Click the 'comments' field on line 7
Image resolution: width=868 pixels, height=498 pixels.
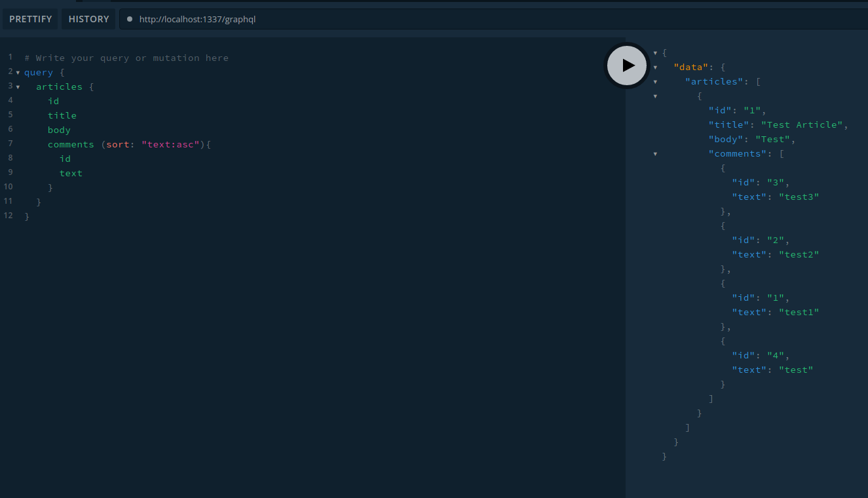point(71,144)
